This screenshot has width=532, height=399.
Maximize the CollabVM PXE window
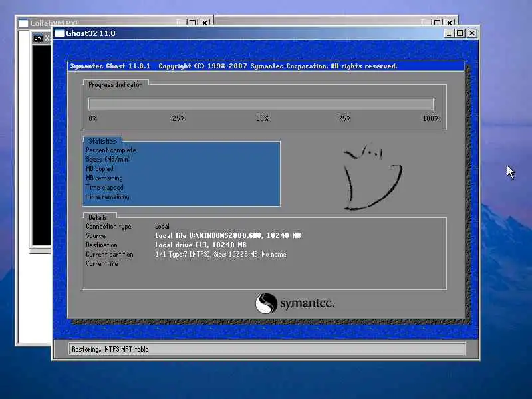click(192, 23)
